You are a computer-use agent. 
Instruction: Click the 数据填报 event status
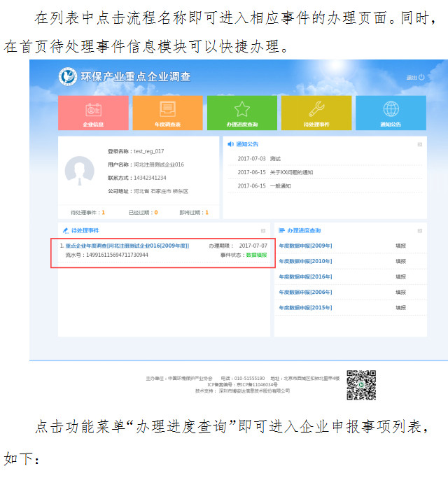coord(256,255)
